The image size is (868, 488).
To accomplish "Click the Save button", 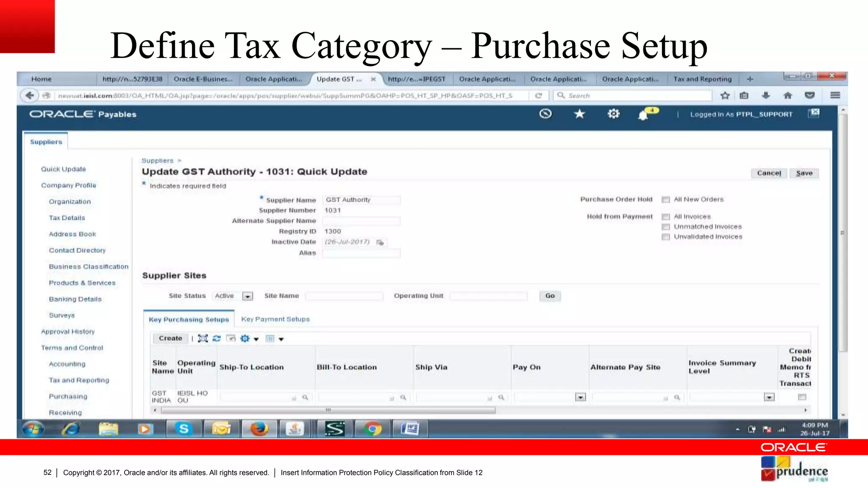I will pyautogui.click(x=804, y=173).
